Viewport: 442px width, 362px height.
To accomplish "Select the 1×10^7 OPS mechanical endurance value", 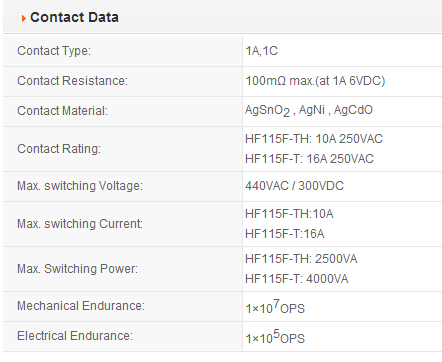I will point(275,307).
